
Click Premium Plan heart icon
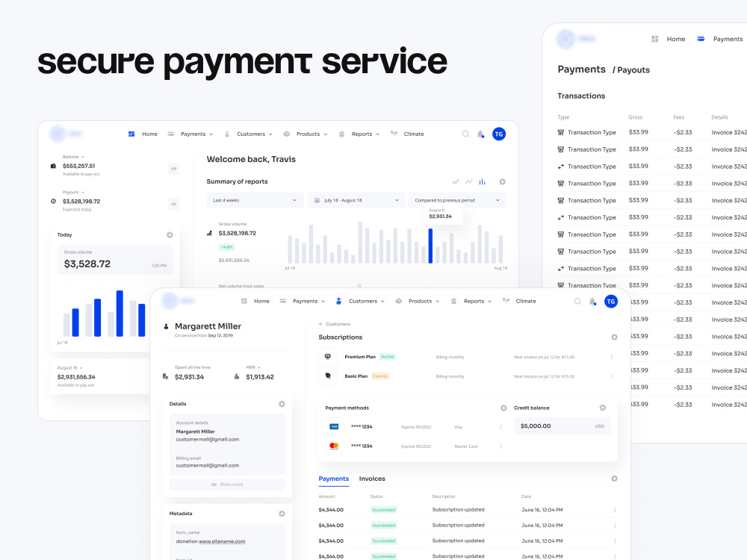328,357
